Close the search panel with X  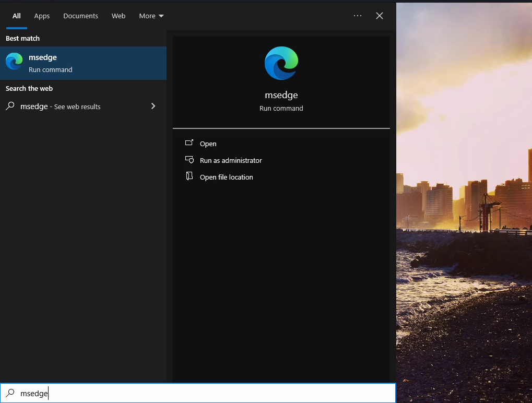click(380, 16)
